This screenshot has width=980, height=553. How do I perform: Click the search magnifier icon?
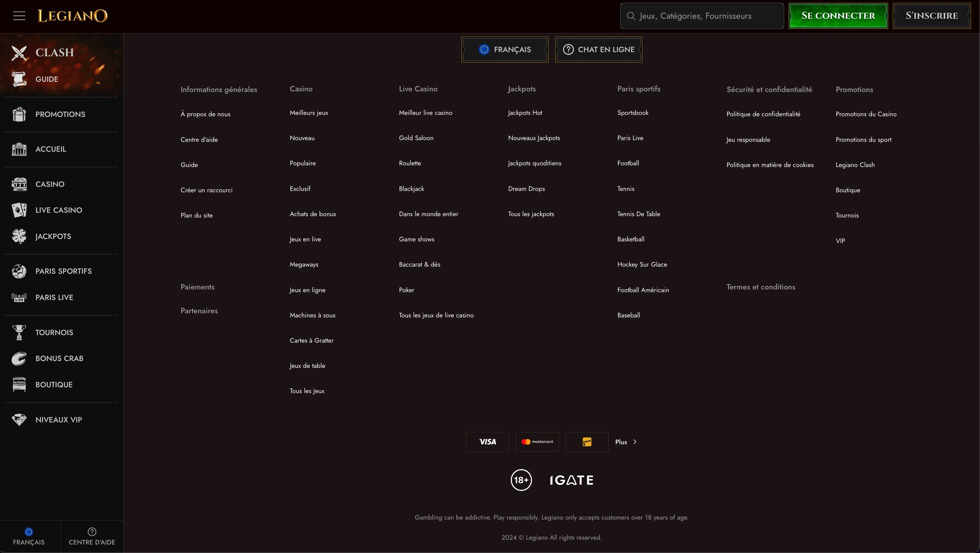[631, 16]
